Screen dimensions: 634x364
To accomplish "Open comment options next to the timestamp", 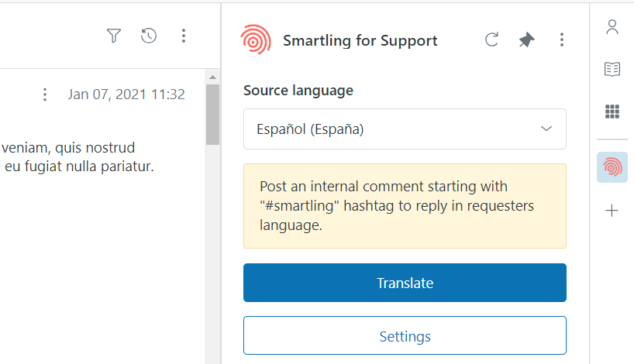I will [x=45, y=94].
